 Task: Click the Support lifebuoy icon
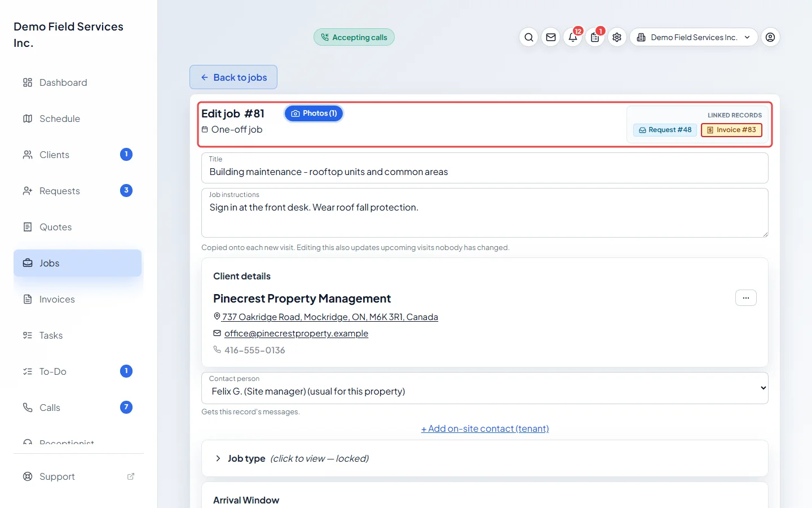click(28, 476)
